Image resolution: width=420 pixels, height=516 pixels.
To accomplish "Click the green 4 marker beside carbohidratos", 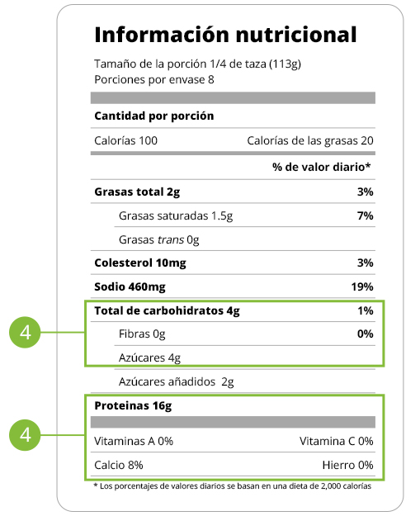I will coord(25,332).
